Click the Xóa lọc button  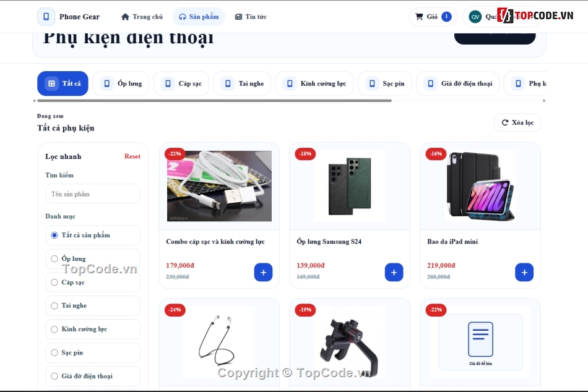(x=517, y=122)
